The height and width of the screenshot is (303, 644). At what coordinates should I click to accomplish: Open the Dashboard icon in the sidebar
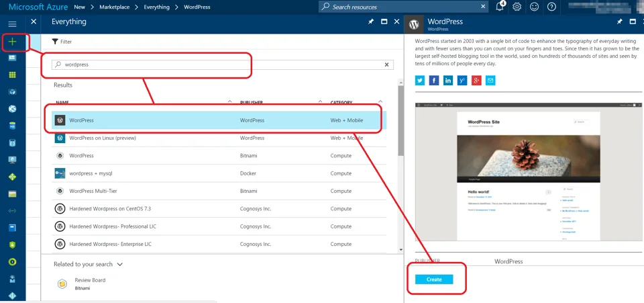click(x=12, y=58)
